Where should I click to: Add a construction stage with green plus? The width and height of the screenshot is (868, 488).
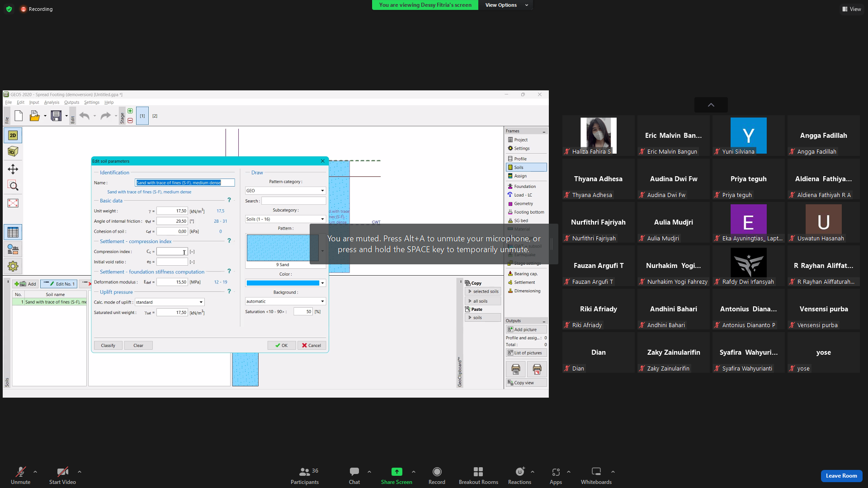[x=130, y=111]
